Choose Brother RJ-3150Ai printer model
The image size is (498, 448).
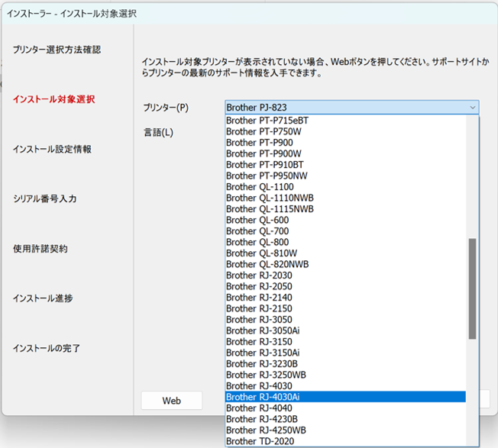(x=345, y=353)
